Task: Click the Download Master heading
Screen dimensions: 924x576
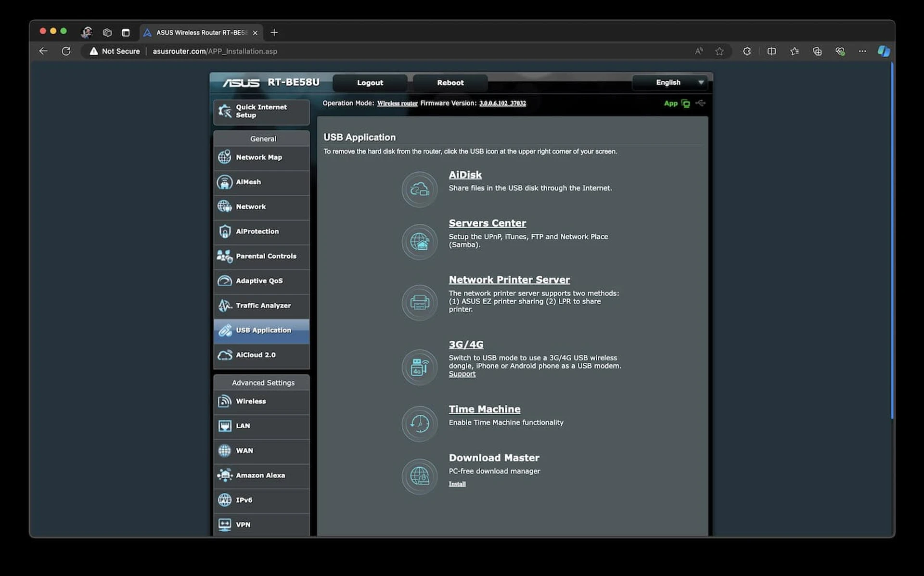Action: (x=494, y=458)
